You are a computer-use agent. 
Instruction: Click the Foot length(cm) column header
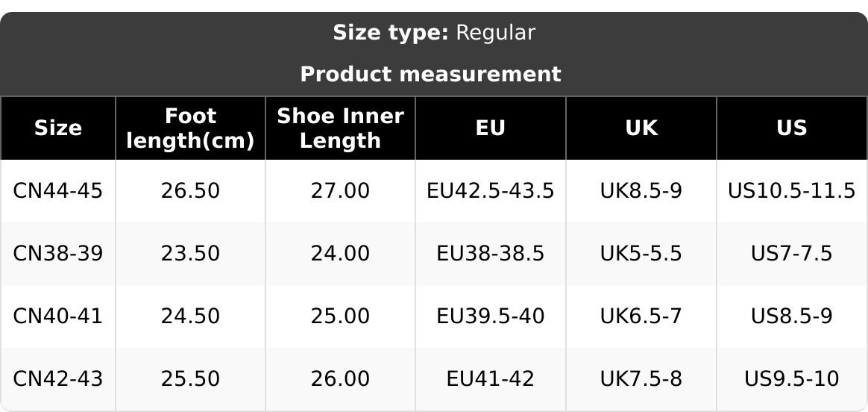[191, 128]
